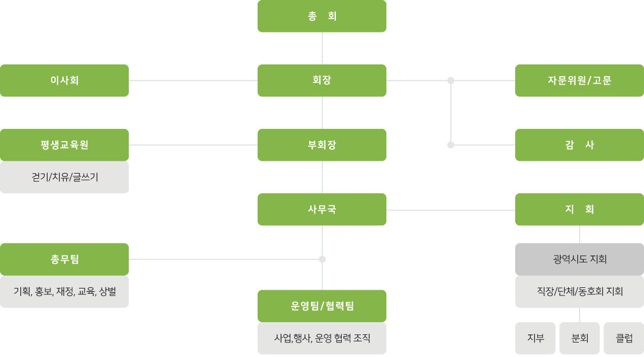The width and height of the screenshot is (644, 357).
Task: Open the 이사회 box
Action: (64, 81)
